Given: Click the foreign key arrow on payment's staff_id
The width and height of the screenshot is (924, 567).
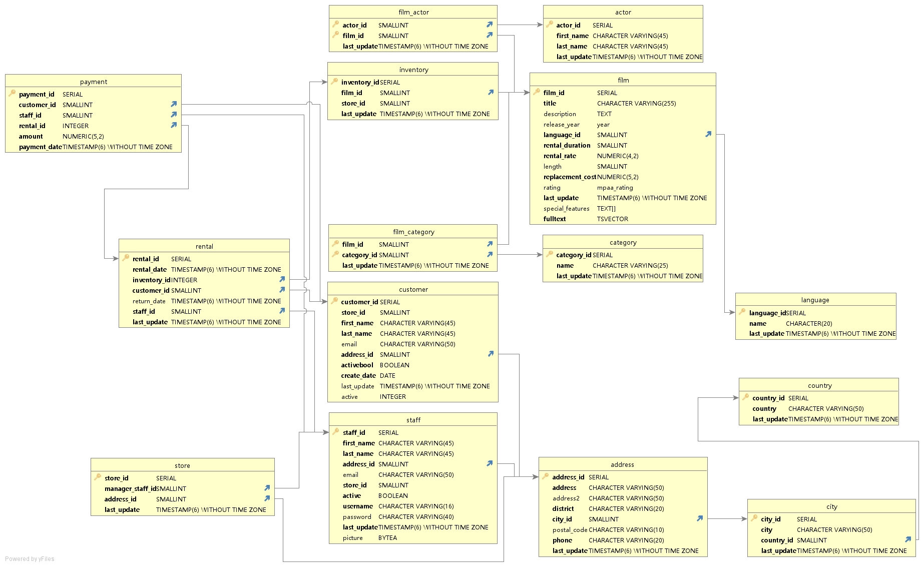Looking at the screenshot, I should [x=174, y=115].
